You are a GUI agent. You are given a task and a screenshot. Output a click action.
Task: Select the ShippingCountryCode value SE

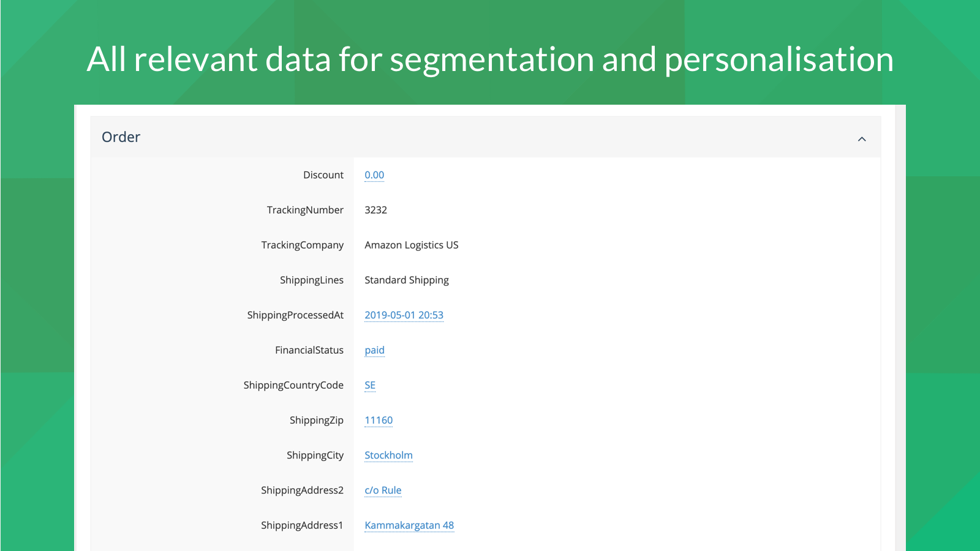(x=370, y=385)
